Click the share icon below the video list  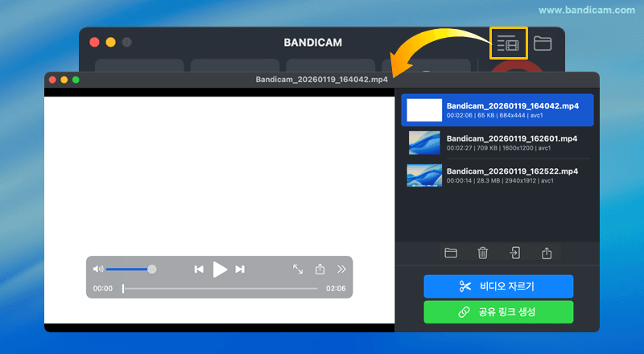[x=547, y=253]
